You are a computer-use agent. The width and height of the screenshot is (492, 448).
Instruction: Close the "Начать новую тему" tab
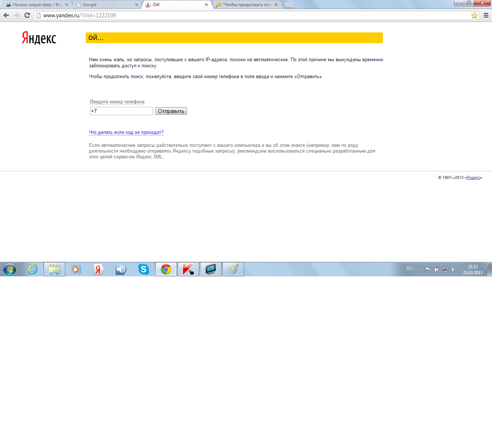[x=67, y=5]
